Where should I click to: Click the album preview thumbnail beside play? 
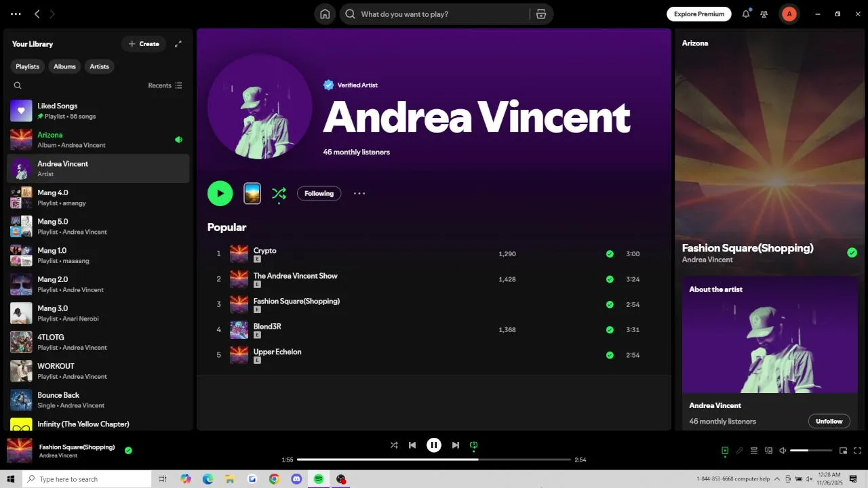click(252, 193)
